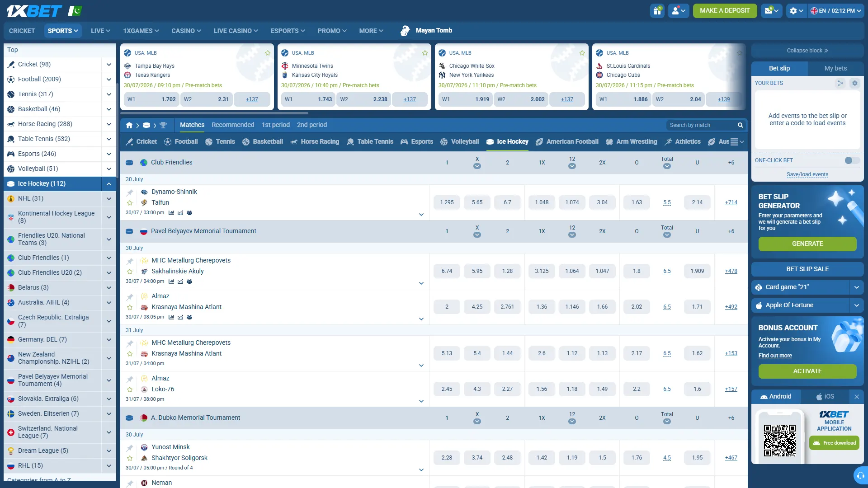The height and width of the screenshot is (488, 868).
Task: Click the GENERATE bet slip button
Action: (807, 244)
